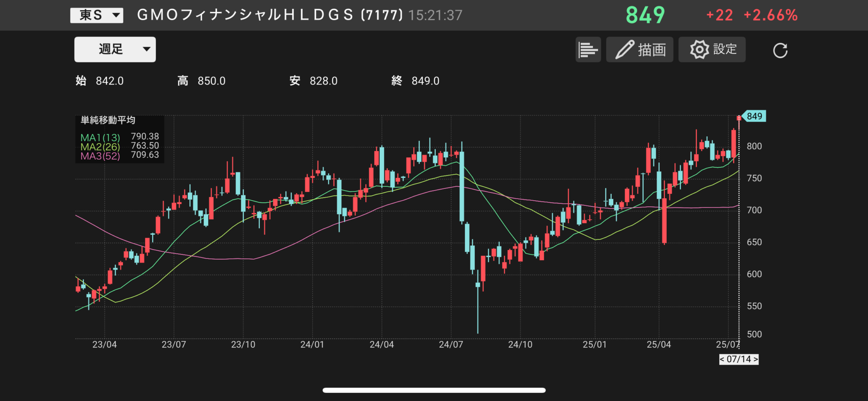Go to previous date with left arrow

pyautogui.click(x=723, y=360)
